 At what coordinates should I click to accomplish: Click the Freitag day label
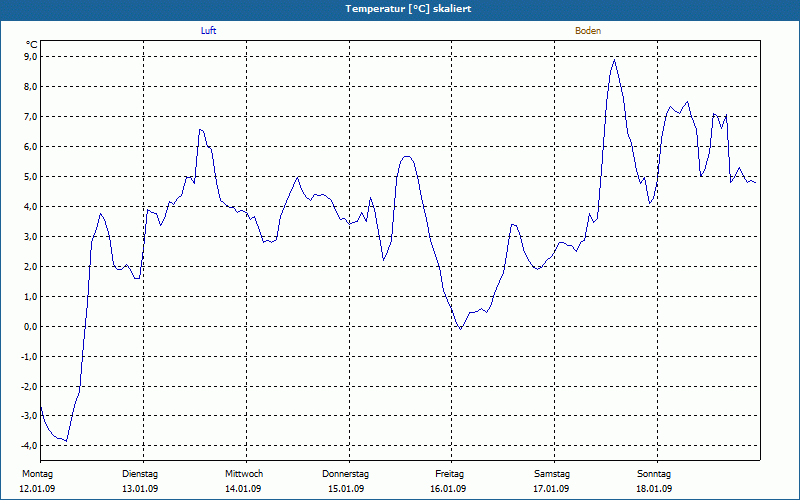tap(449, 474)
